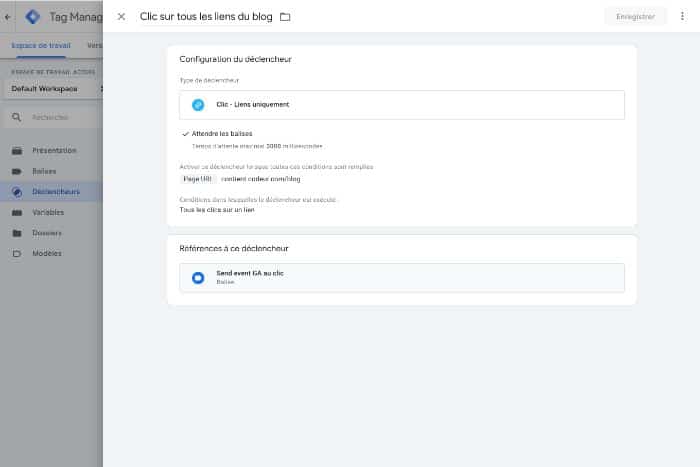Click the Dossiers folder icon
700x467 pixels.
[x=17, y=233]
